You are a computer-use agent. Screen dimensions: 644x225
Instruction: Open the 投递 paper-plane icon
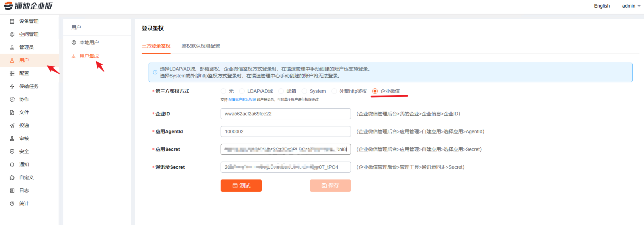[x=12, y=125]
